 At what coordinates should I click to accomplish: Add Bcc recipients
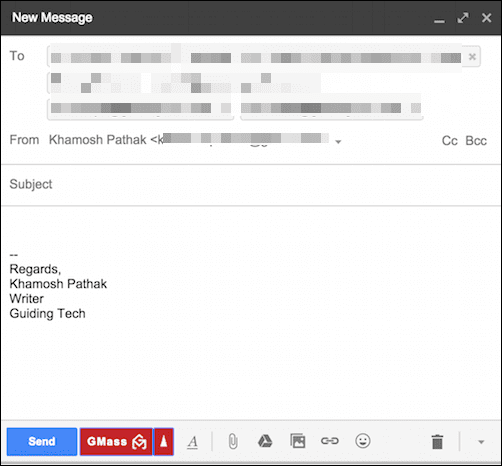tap(476, 141)
